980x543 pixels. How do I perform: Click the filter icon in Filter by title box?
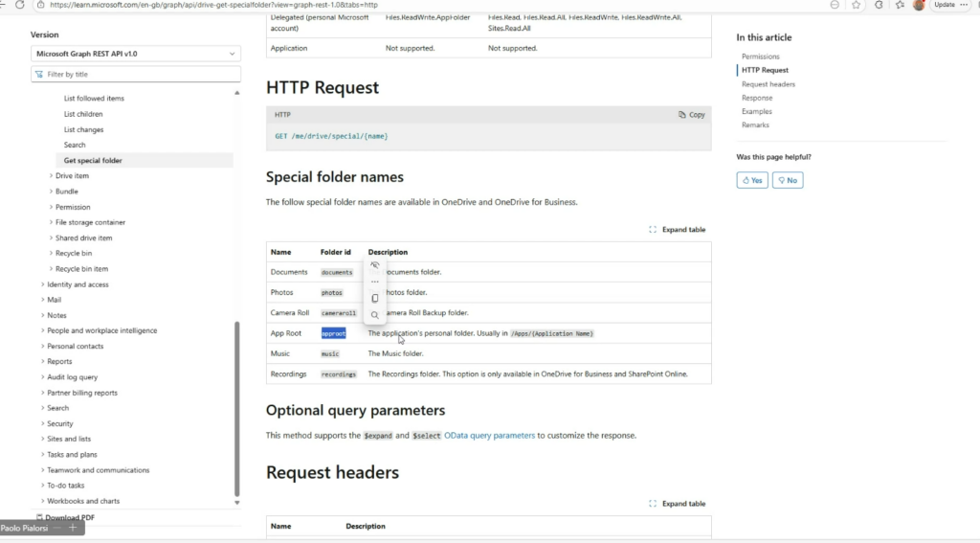tap(39, 74)
